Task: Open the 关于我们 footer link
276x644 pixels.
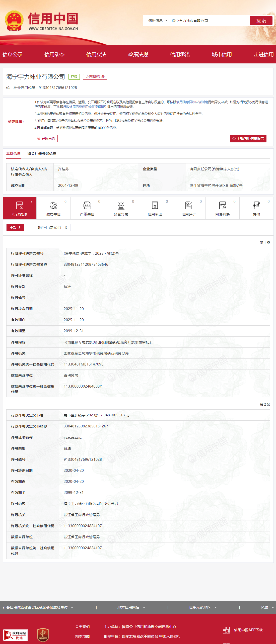Action: click(82, 627)
